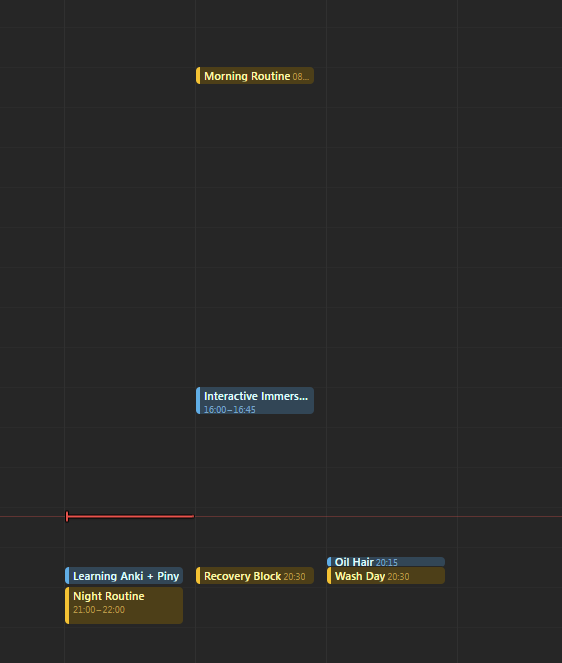The height and width of the screenshot is (663, 562).
Task: Open the Morning Routine event
Action: (x=255, y=76)
